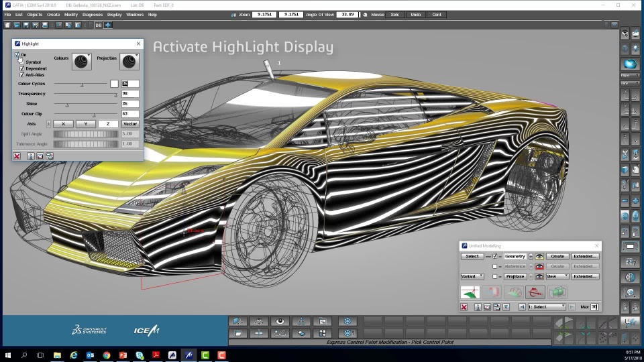Viewport: 644px width, 362px height.
Task: Click the blue plus icon beside DB
Action: pos(108,25)
